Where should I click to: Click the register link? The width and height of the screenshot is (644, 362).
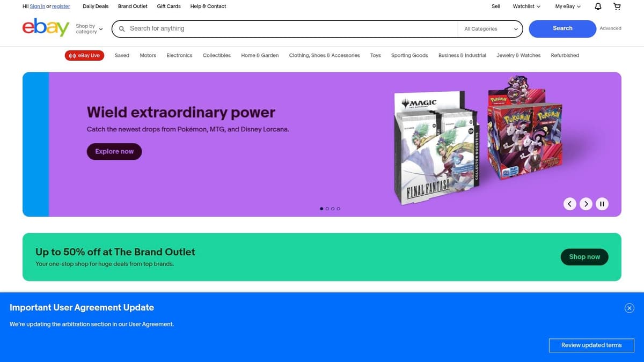click(61, 6)
